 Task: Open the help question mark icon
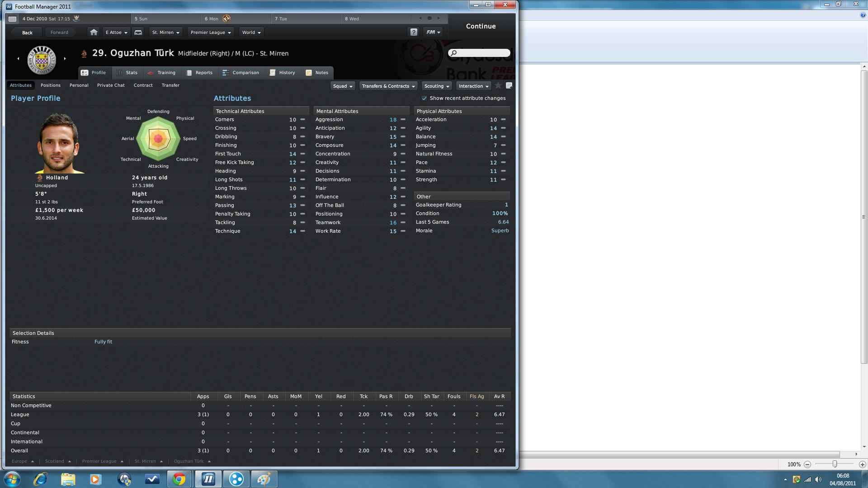[414, 32]
